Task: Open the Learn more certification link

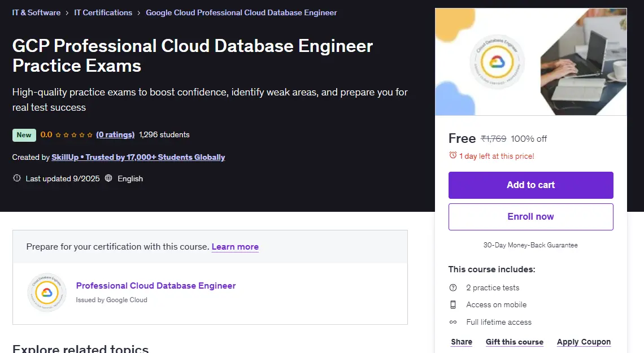Action: pos(235,247)
